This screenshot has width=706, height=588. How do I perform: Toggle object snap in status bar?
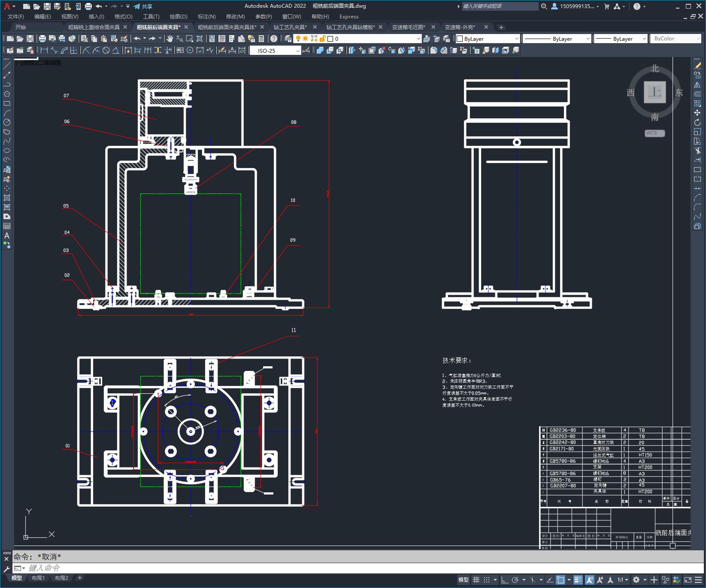(x=561, y=580)
